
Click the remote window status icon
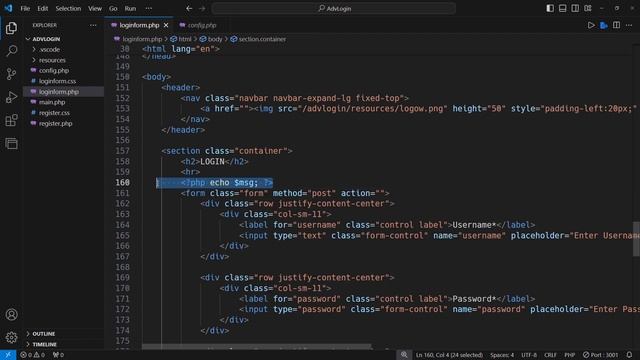pos(8,355)
